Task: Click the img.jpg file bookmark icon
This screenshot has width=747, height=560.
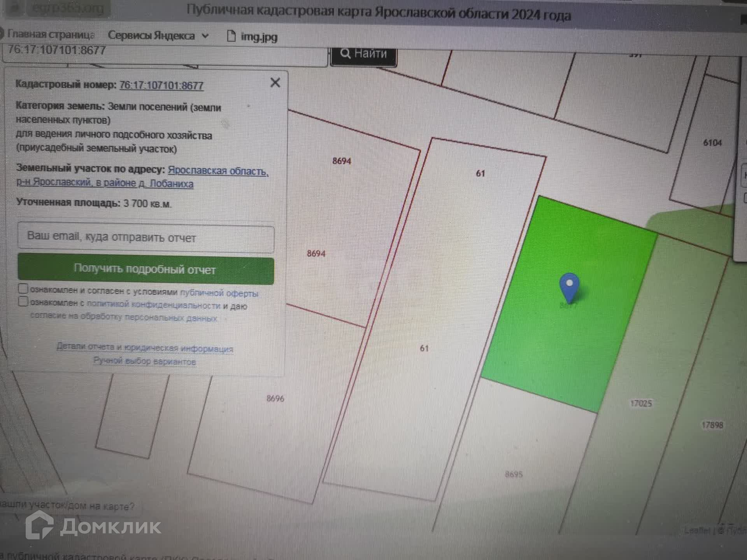Action: 231,36
